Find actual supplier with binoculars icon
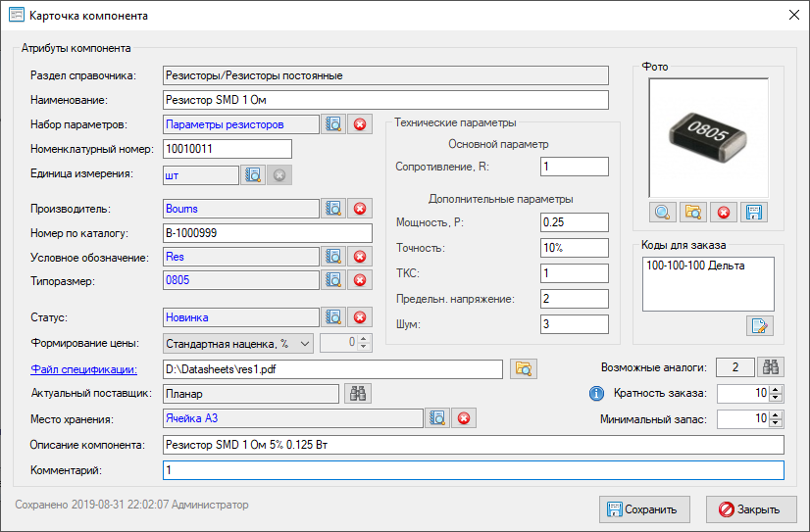The image size is (810, 532). pyautogui.click(x=358, y=394)
